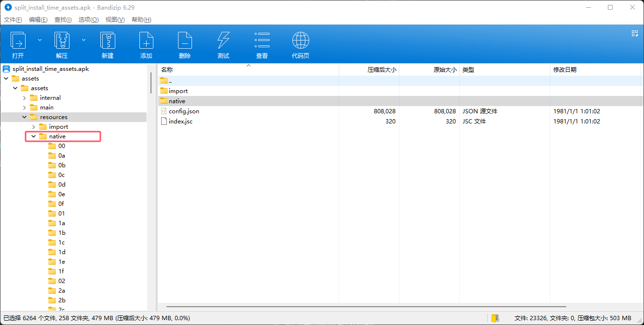This screenshot has width=644, height=325.
Task: Open the 文件(F) menu
Action: pyautogui.click(x=13, y=20)
